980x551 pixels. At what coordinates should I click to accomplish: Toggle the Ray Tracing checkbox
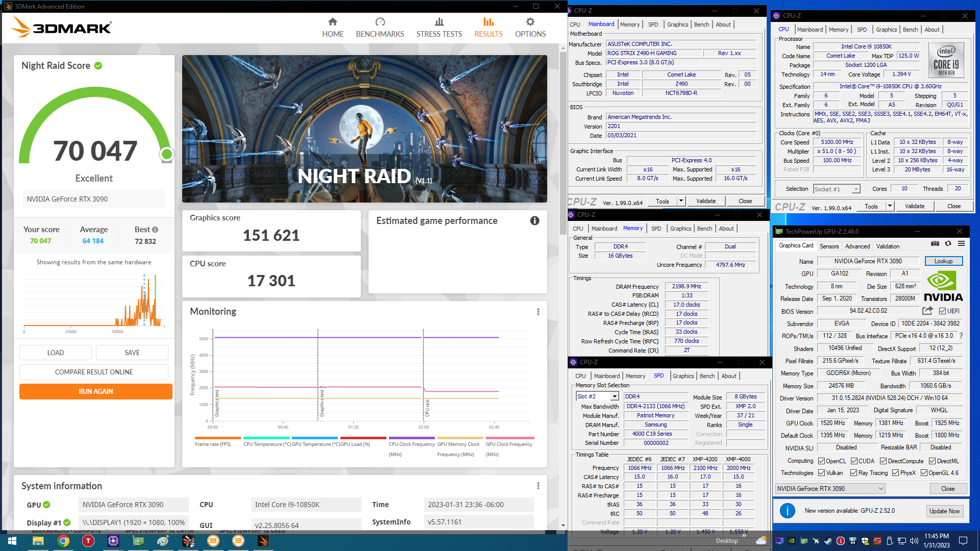(853, 473)
